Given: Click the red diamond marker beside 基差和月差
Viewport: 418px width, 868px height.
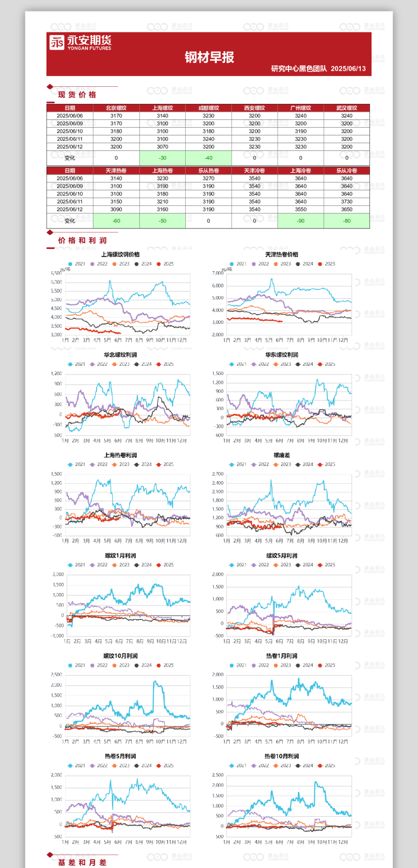Looking at the screenshot, I should 50,855.
